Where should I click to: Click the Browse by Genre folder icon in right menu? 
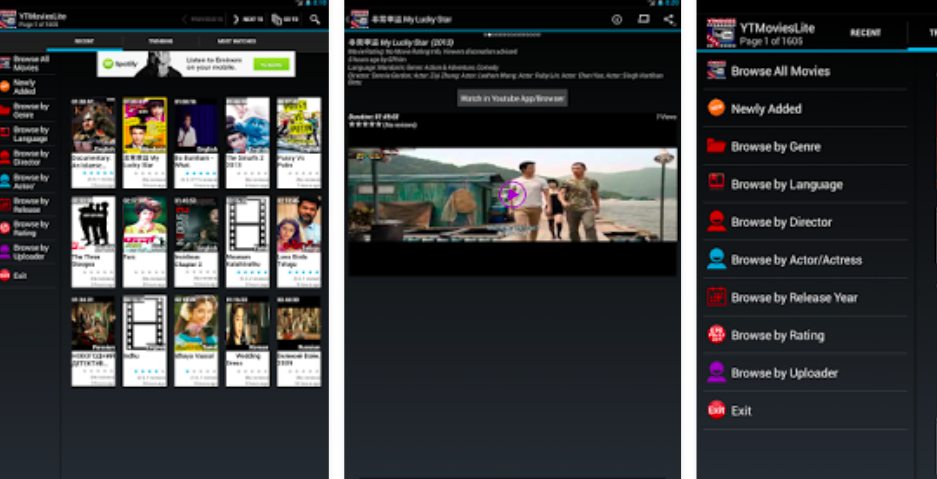[x=716, y=146]
